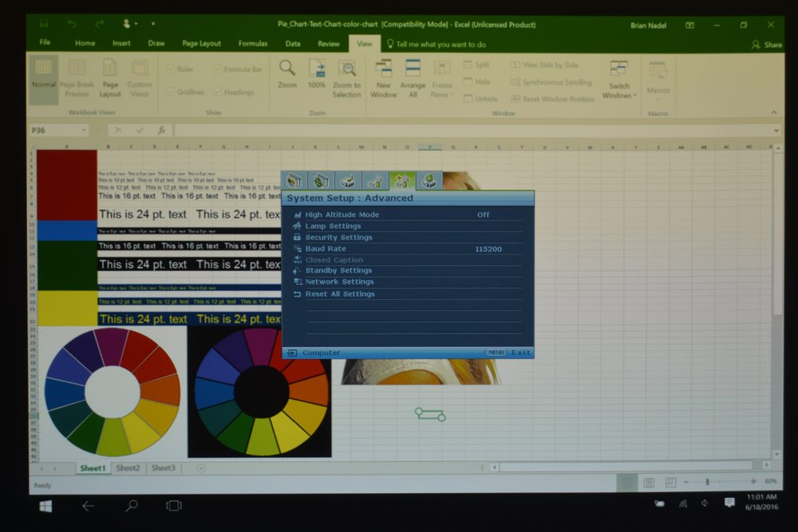Click the Page Break Preview icon in status bar
The width and height of the screenshot is (798, 532).
pyautogui.click(x=671, y=483)
